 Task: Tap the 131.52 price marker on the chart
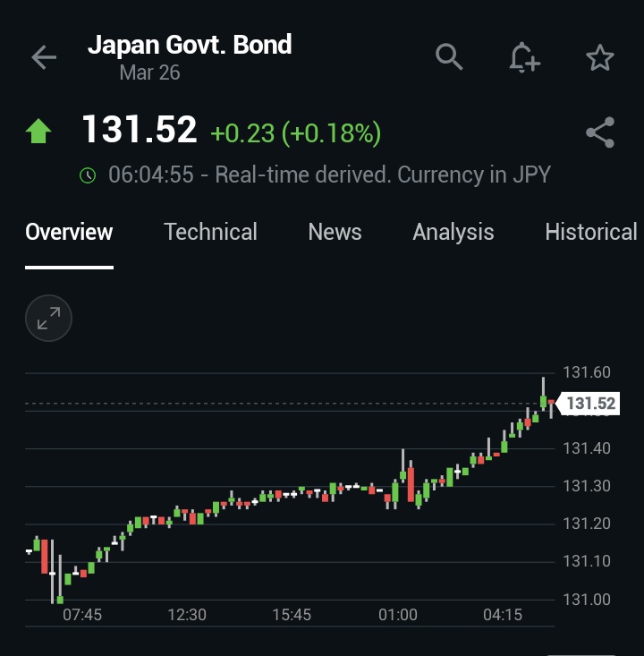[589, 404]
